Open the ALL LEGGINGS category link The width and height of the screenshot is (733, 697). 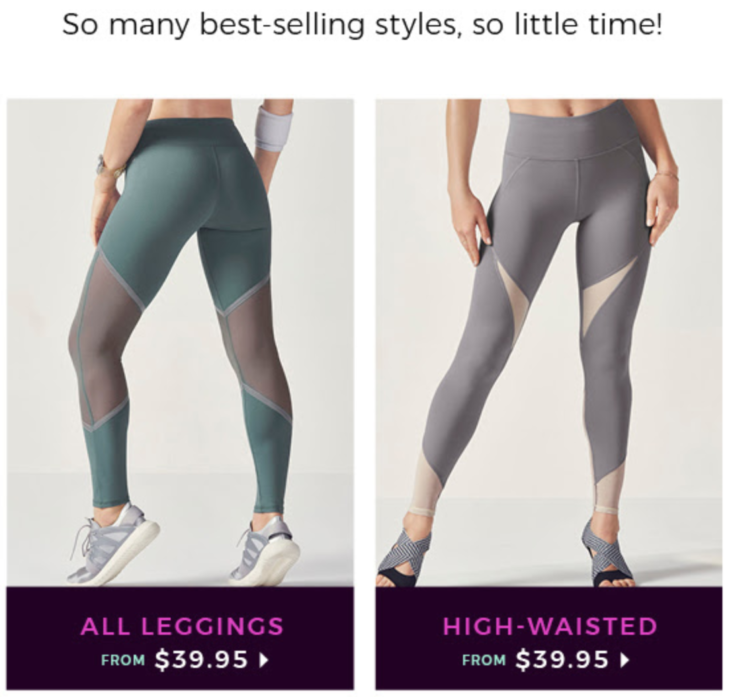[x=182, y=626]
